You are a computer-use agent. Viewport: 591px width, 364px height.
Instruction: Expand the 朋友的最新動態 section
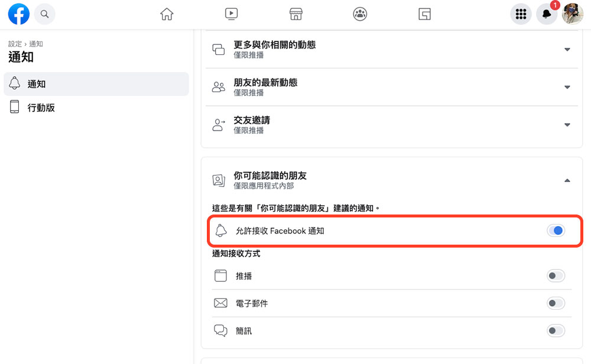pos(567,87)
